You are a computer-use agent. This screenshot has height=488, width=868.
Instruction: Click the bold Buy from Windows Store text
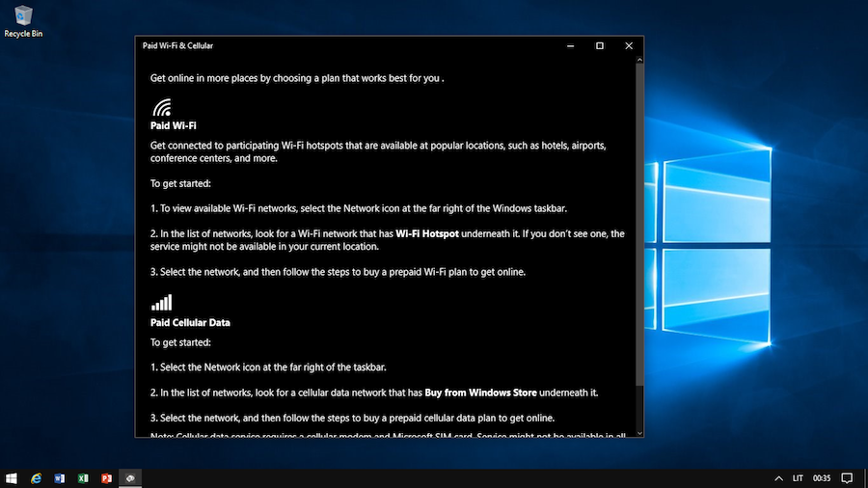pos(480,393)
